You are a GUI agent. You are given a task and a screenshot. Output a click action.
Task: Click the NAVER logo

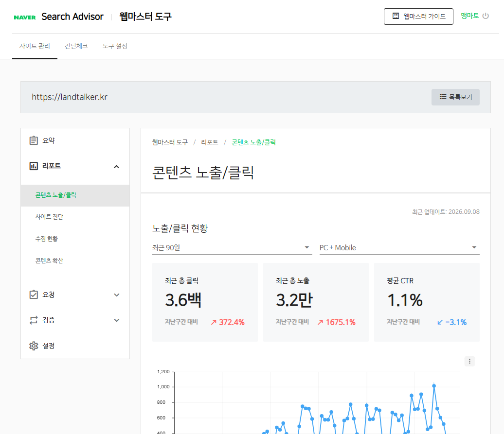pyautogui.click(x=25, y=17)
